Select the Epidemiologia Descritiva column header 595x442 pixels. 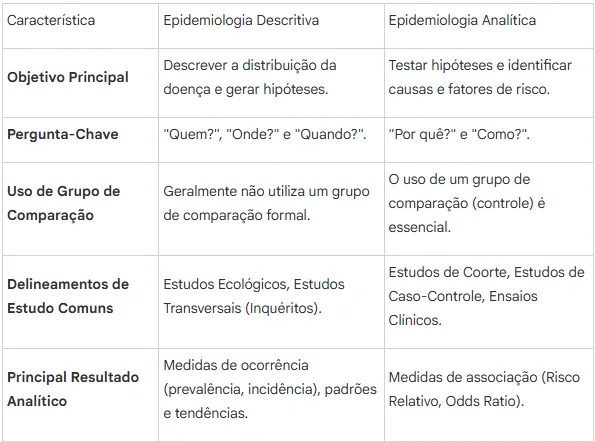coord(271,26)
